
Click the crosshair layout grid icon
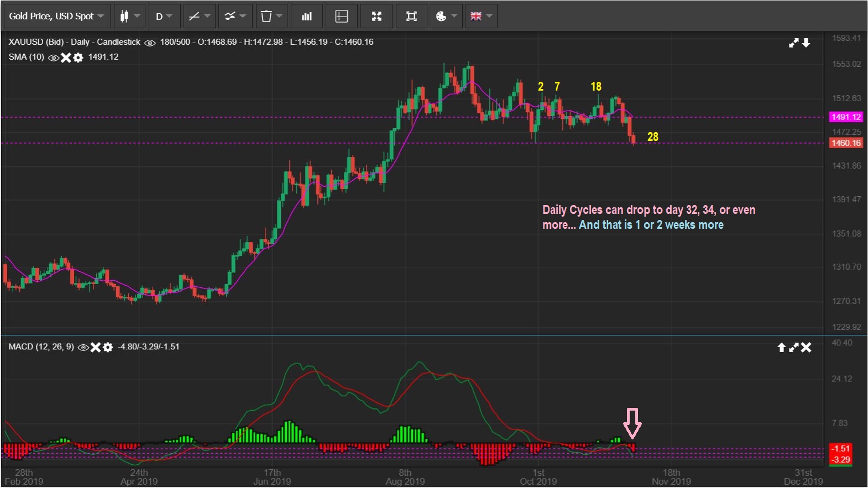pyautogui.click(x=342, y=16)
